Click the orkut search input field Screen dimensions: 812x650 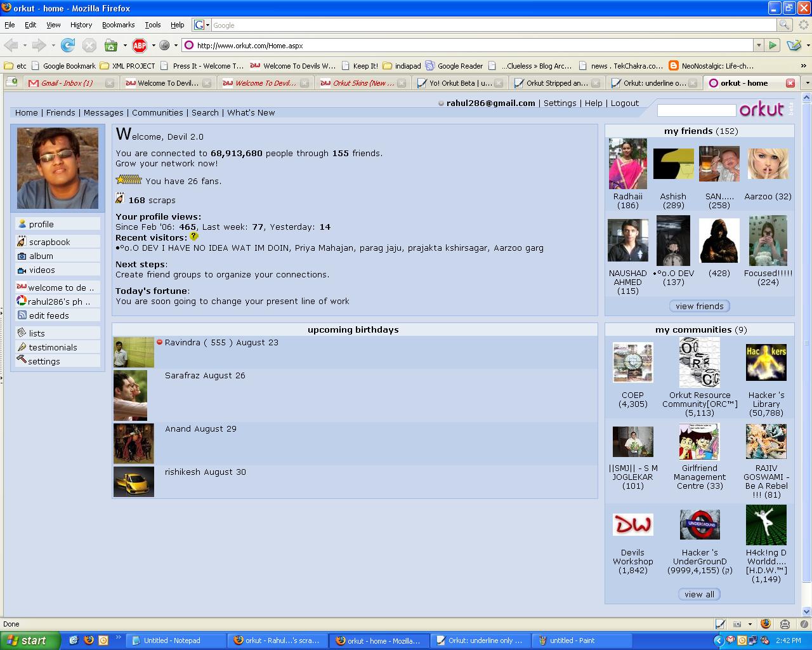[697, 110]
